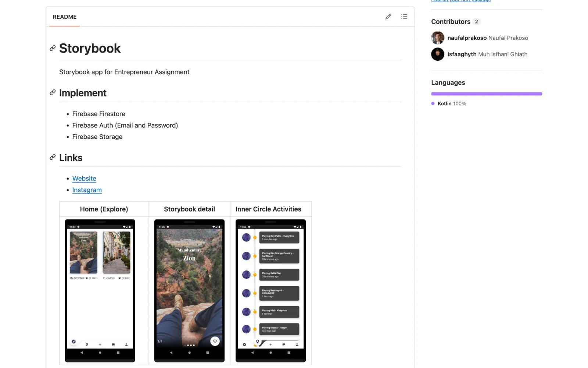Open isfaaghyth contributor profile

tap(462, 54)
